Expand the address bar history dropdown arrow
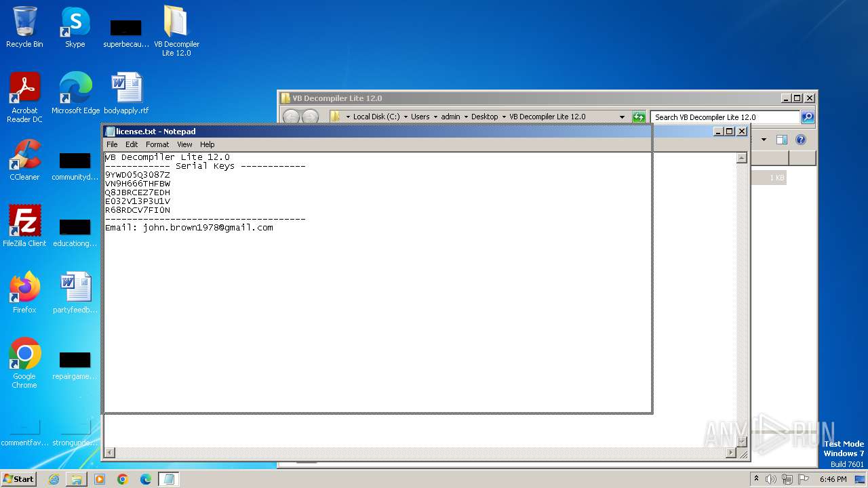The width and height of the screenshot is (868, 488). coord(622,117)
